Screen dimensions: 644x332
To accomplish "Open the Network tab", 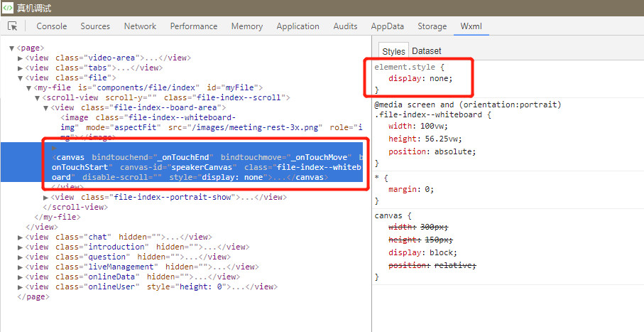I will point(140,26).
